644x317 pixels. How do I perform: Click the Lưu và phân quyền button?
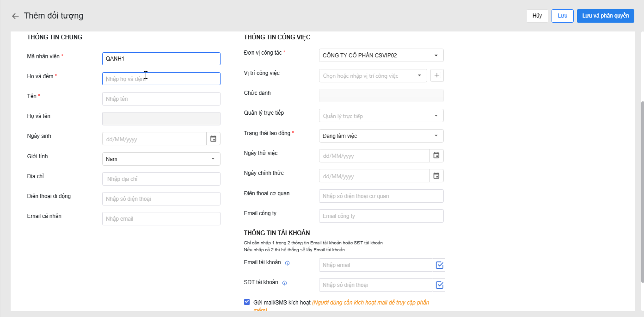[605, 16]
